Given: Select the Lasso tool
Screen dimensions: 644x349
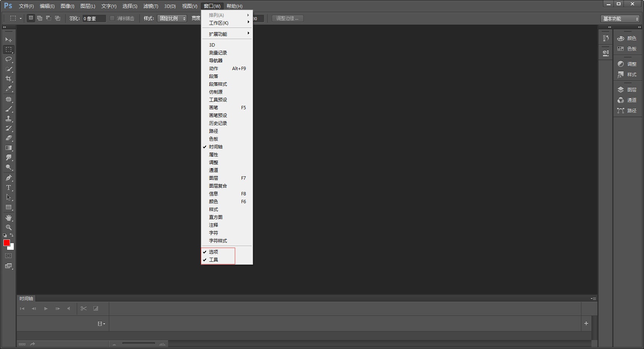Looking at the screenshot, I should point(9,59).
